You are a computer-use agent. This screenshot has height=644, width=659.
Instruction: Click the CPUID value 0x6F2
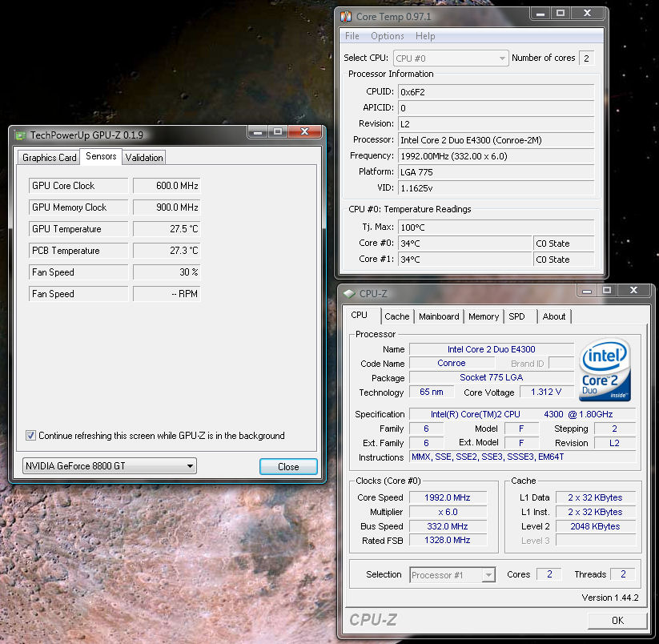click(496, 92)
